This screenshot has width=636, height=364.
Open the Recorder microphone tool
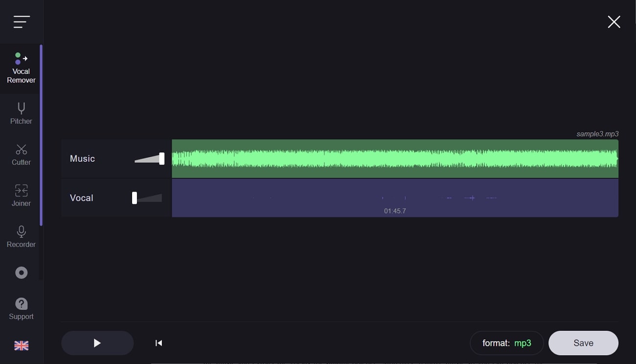coord(21,236)
